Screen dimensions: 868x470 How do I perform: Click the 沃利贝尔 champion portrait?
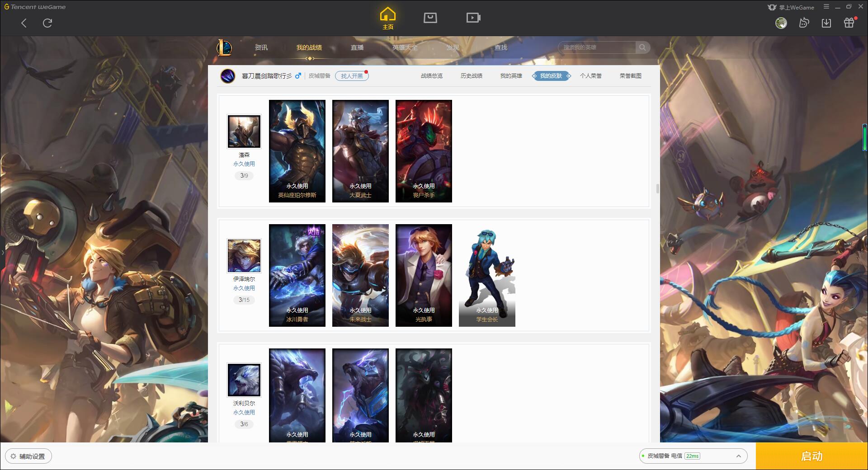(x=244, y=380)
